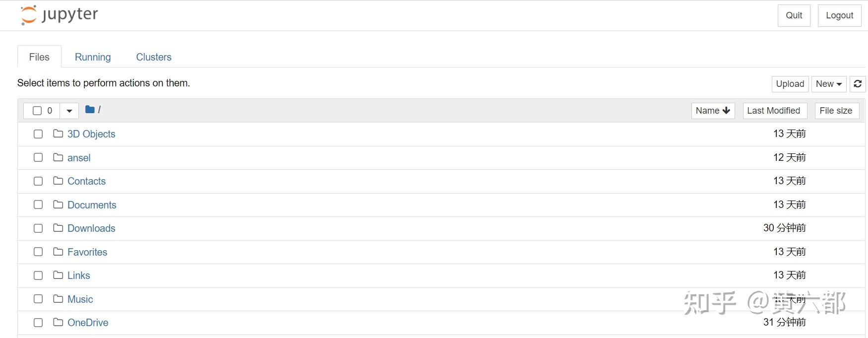Sort the list by Name
This screenshot has width=868, height=338.
click(x=712, y=111)
